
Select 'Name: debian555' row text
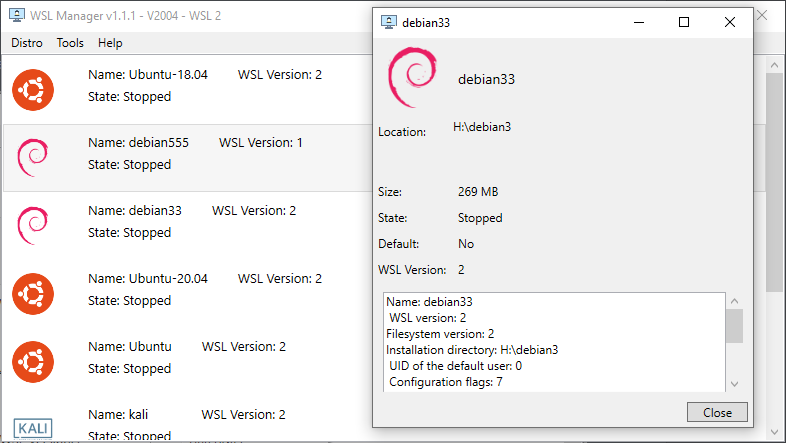(138, 143)
